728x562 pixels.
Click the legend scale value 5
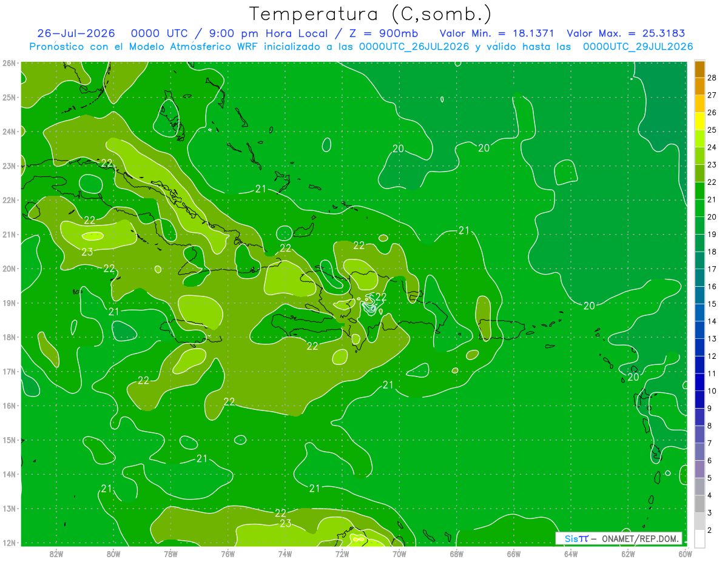click(709, 478)
